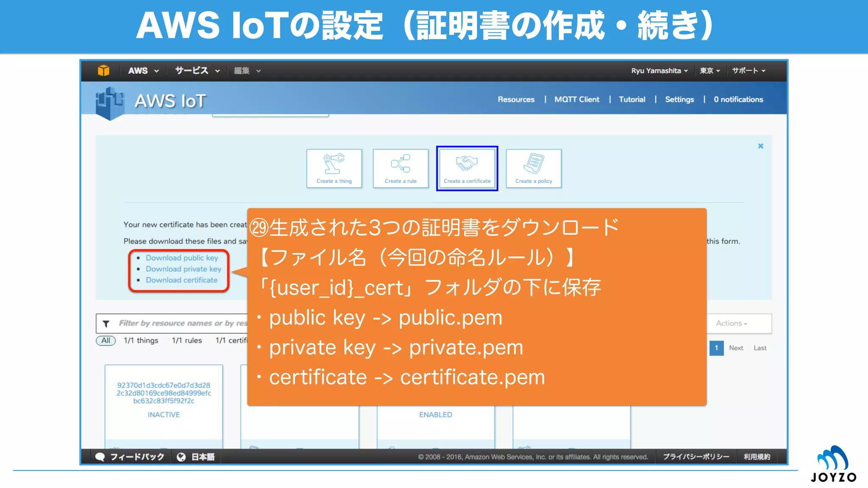Image resolution: width=868 pixels, height=488 pixels.
Task: Filter by 1/1 rules
Action: click(x=187, y=340)
